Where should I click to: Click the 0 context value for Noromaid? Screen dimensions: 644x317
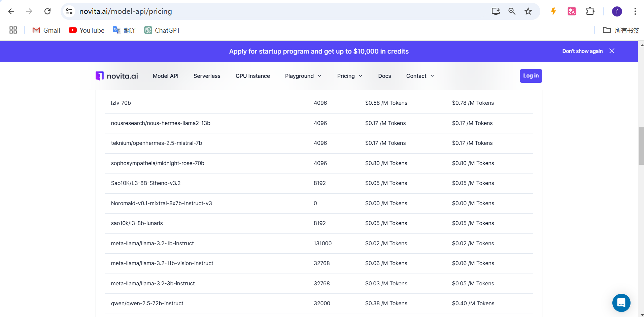(315, 203)
